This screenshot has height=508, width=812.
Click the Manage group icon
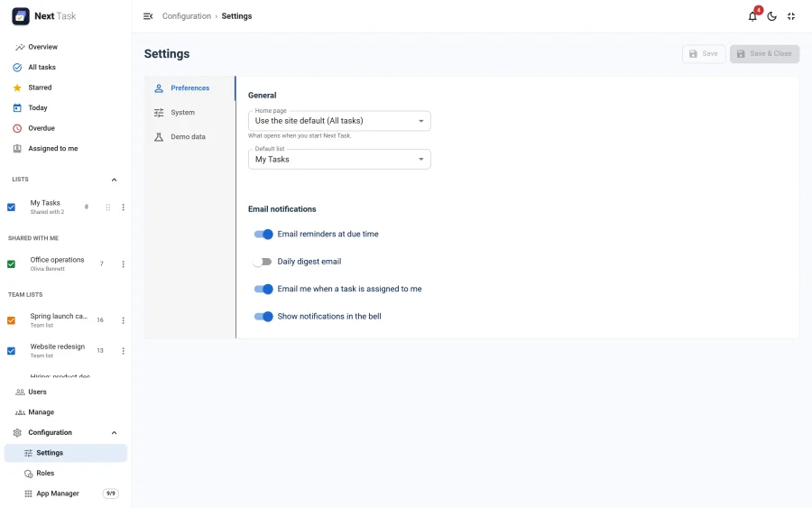(20, 412)
